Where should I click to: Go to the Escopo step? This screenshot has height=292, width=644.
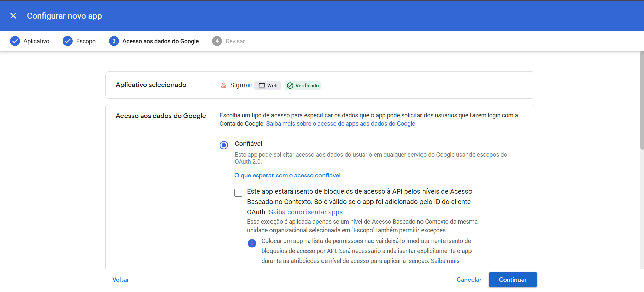(86, 41)
